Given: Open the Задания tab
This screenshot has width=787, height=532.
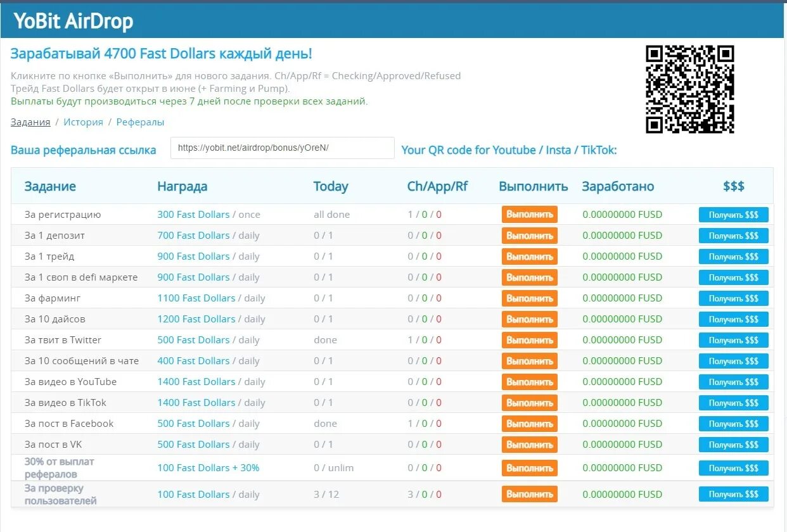Looking at the screenshot, I should pos(30,122).
